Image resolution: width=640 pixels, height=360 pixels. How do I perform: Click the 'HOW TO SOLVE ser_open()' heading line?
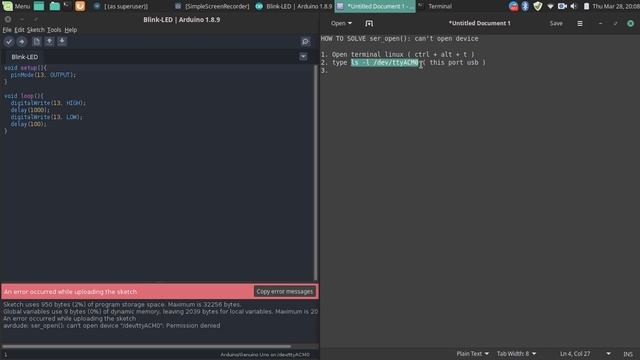[399, 39]
